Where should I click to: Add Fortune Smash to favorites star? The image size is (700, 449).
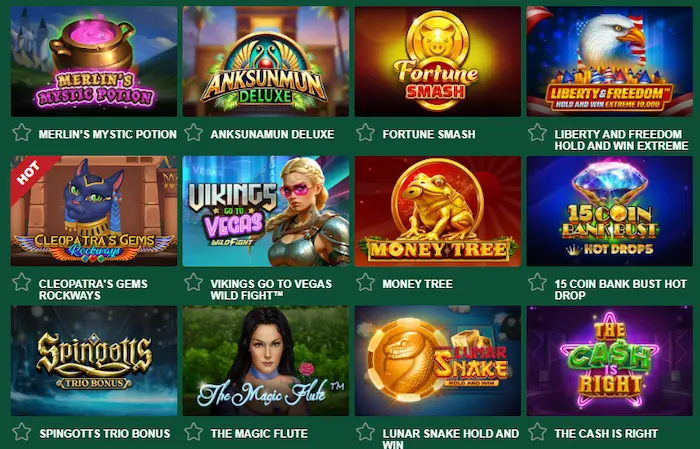click(365, 133)
